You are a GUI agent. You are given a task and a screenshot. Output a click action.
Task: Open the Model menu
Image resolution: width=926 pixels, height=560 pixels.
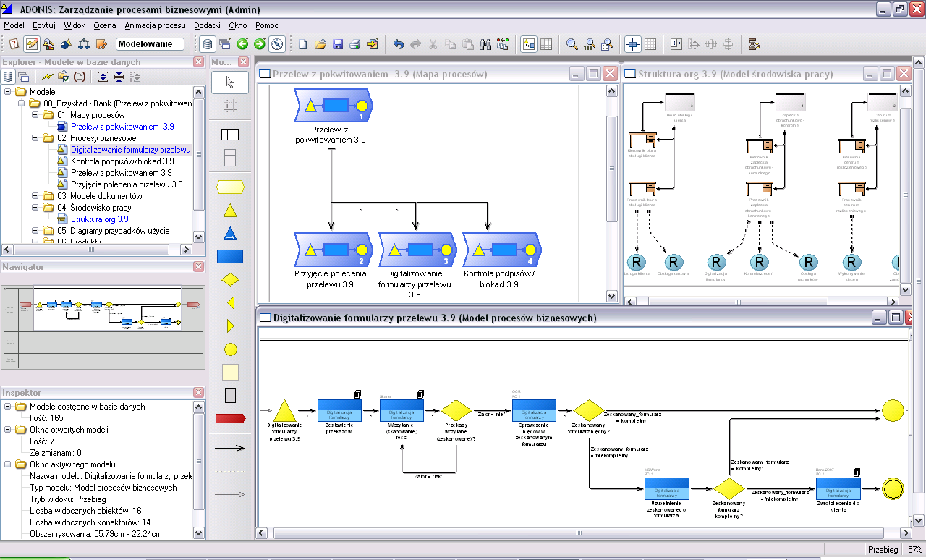tap(14, 25)
